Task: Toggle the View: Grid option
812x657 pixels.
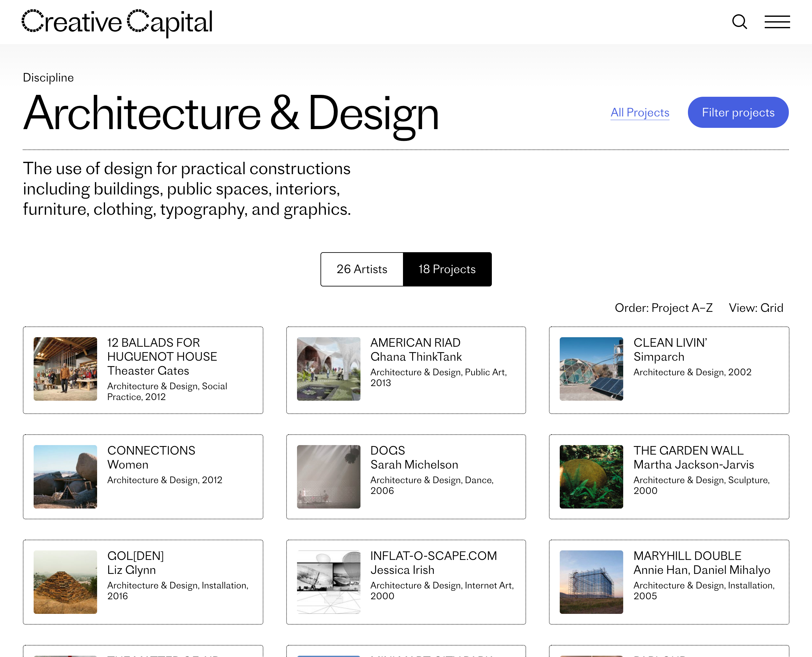Action: coord(756,308)
